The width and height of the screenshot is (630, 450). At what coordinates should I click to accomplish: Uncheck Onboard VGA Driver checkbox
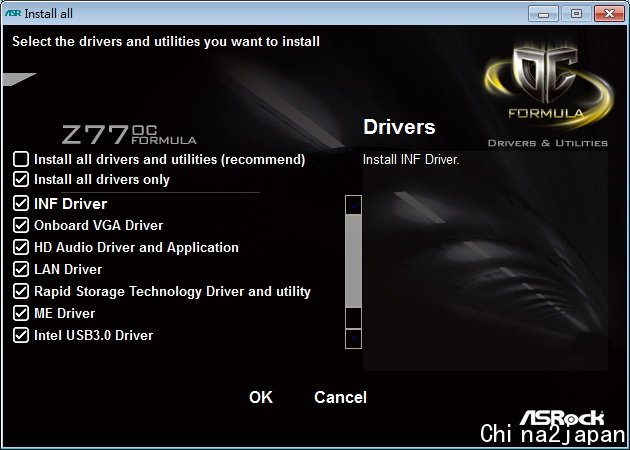pyautogui.click(x=21, y=225)
